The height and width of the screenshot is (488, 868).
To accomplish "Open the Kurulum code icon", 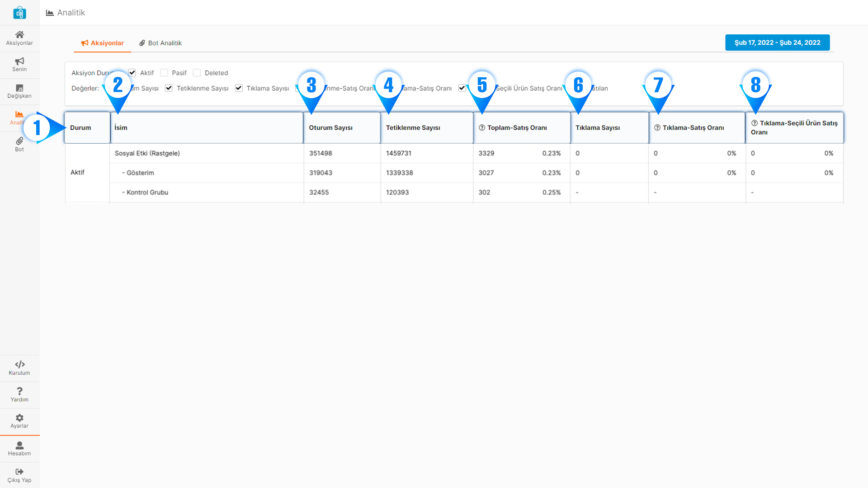I will [19, 365].
